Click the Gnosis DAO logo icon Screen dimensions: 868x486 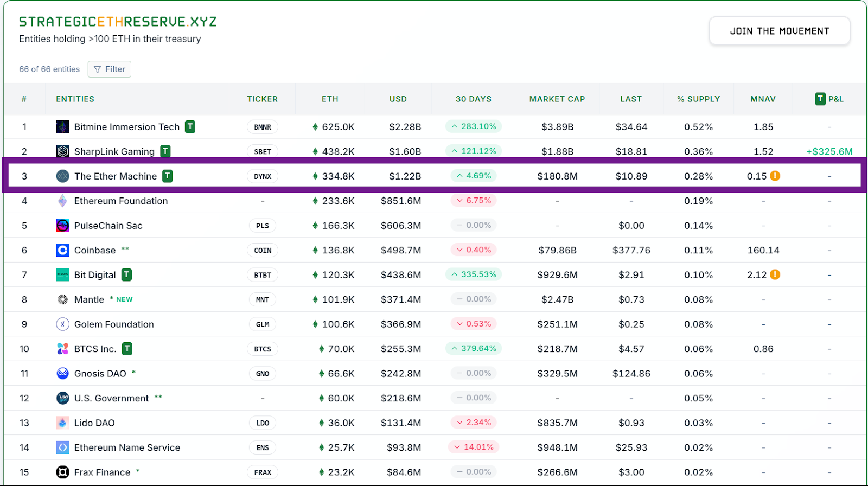[x=63, y=374]
